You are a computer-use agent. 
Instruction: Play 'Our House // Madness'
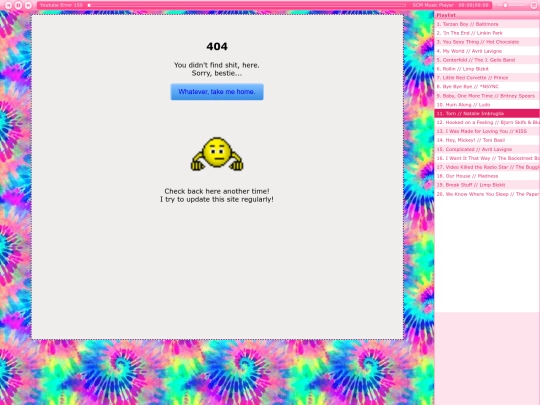(487, 176)
